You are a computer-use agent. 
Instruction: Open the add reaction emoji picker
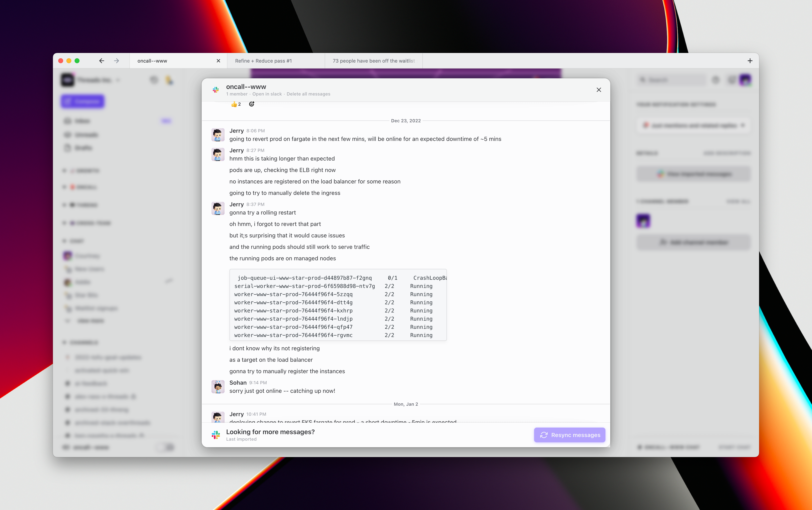pos(251,104)
